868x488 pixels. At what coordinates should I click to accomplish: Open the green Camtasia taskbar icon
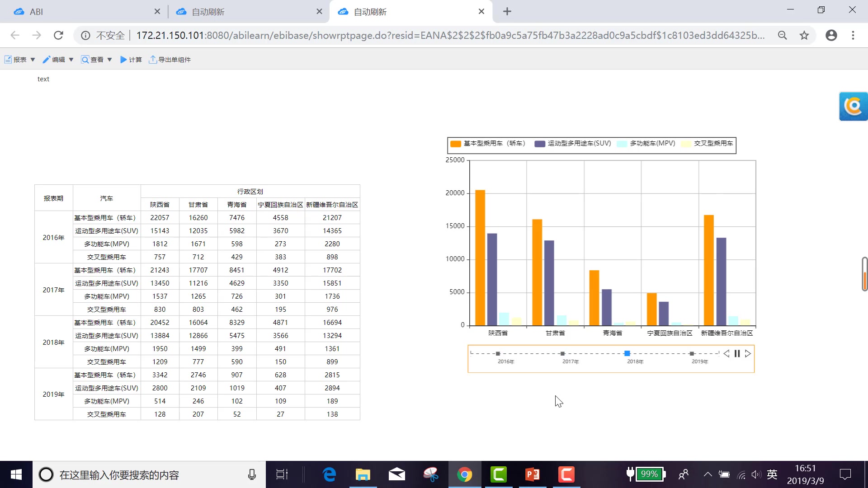pyautogui.click(x=499, y=474)
